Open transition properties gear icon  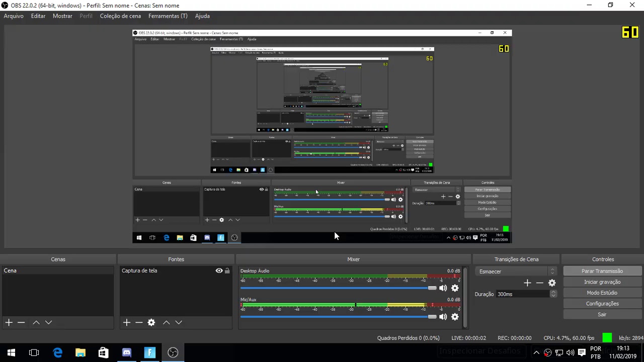point(552,283)
